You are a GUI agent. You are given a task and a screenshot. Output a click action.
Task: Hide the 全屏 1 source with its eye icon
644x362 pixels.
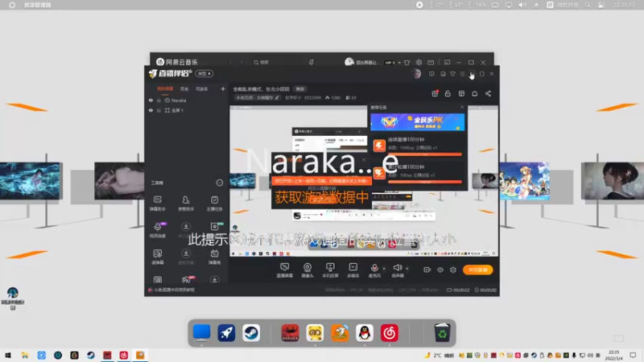151,110
